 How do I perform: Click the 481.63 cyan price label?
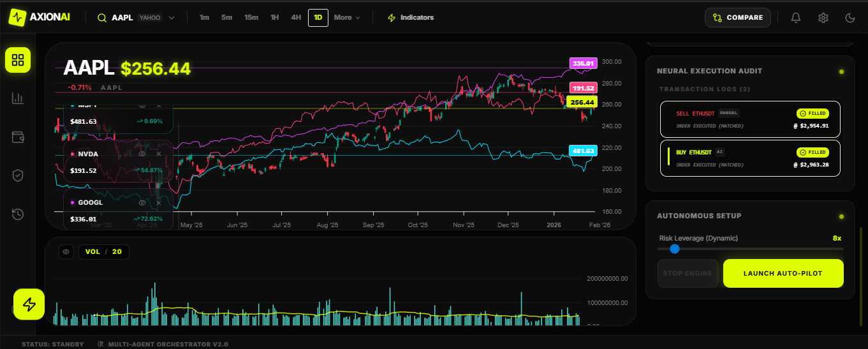tap(584, 151)
